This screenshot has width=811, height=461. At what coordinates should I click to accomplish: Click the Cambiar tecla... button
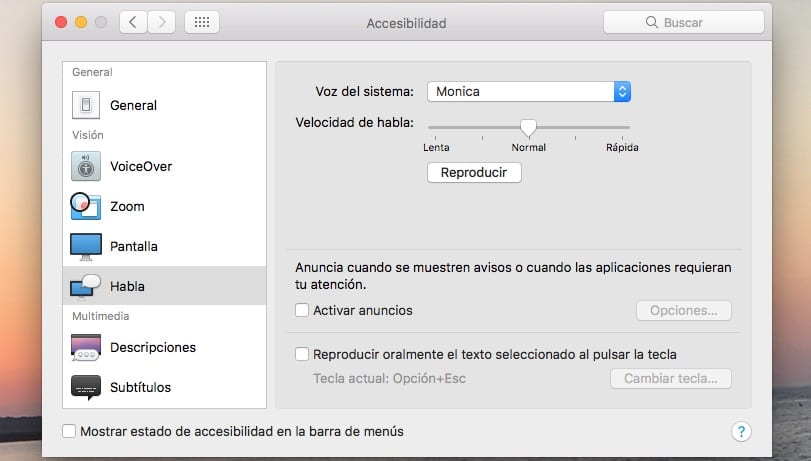(670, 379)
